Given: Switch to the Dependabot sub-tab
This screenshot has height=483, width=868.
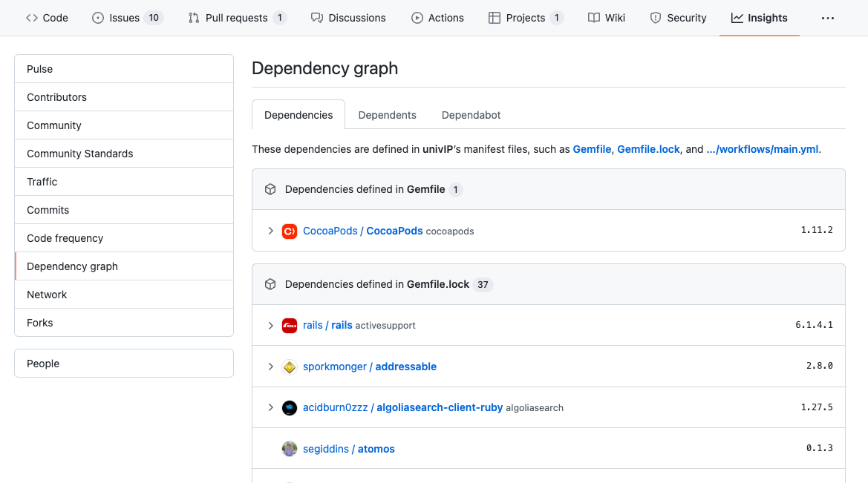Looking at the screenshot, I should click(x=471, y=114).
